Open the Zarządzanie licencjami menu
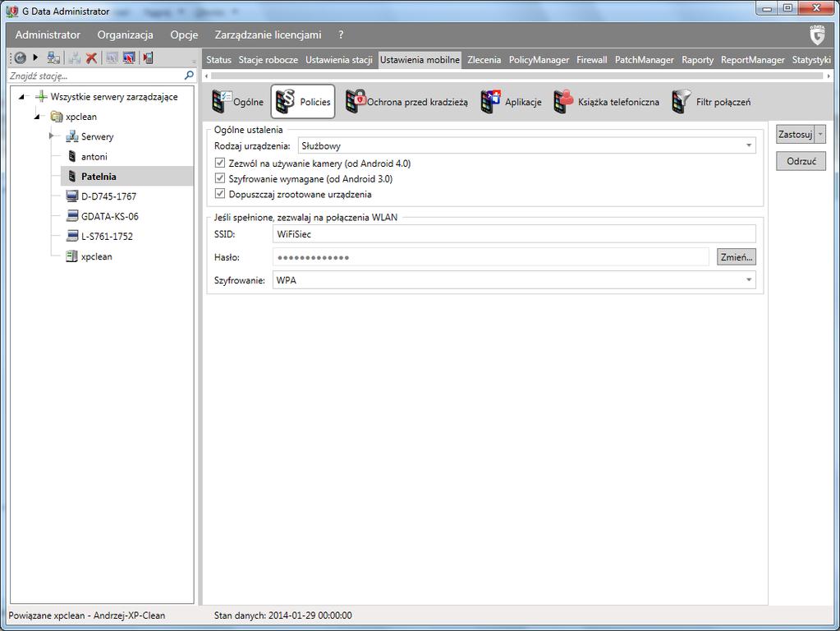This screenshot has height=631, width=840. coord(268,35)
